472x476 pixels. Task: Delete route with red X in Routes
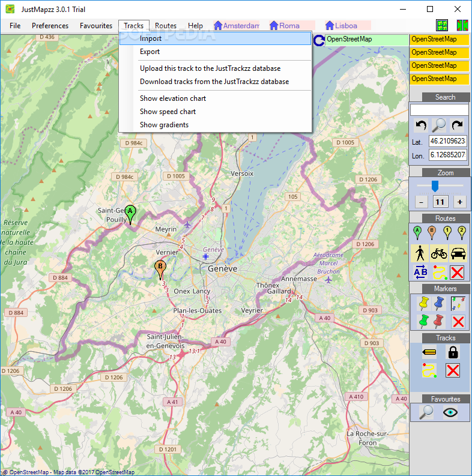(x=457, y=273)
